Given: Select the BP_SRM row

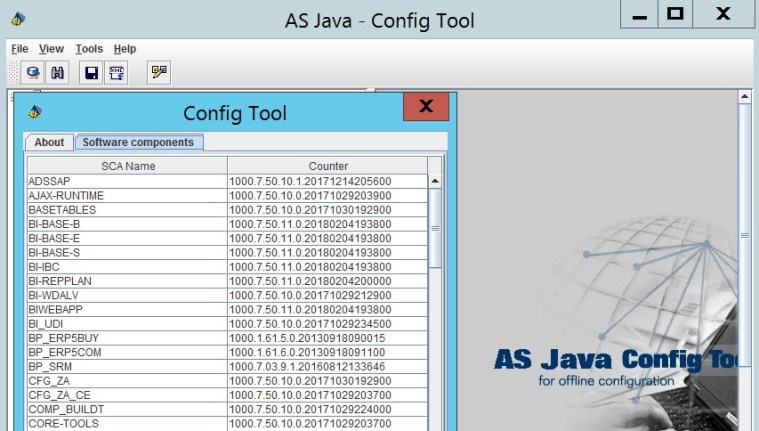Looking at the screenshot, I should (x=227, y=367).
